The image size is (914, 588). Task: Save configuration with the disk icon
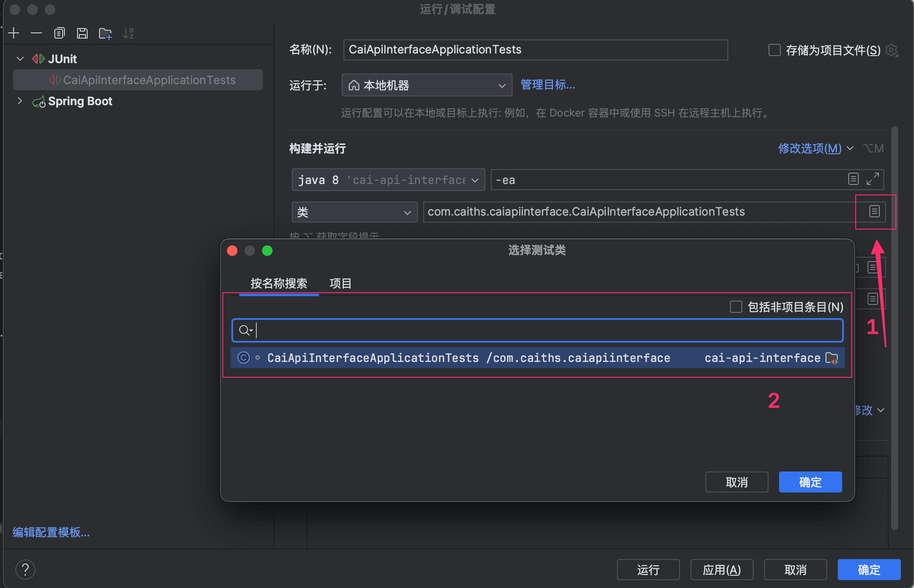coord(82,33)
